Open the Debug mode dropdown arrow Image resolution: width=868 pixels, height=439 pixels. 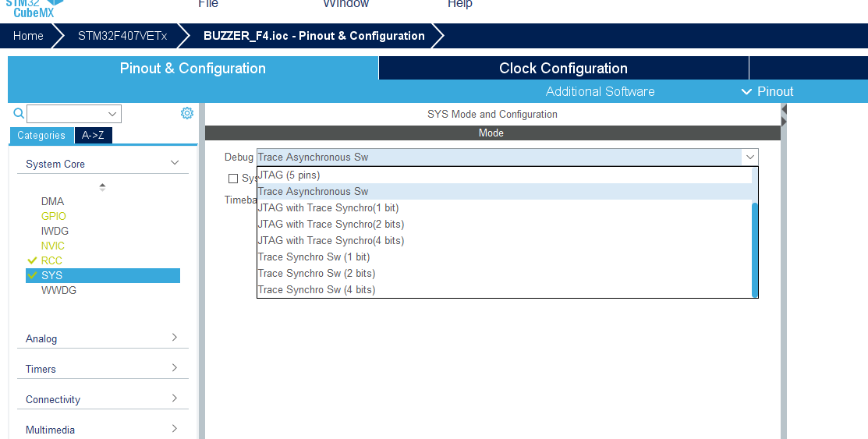(x=749, y=157)
